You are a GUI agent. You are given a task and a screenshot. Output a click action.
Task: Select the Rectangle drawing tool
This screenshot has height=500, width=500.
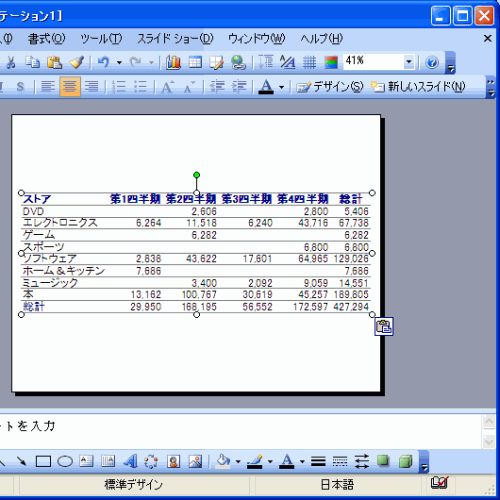click(43, 461)
